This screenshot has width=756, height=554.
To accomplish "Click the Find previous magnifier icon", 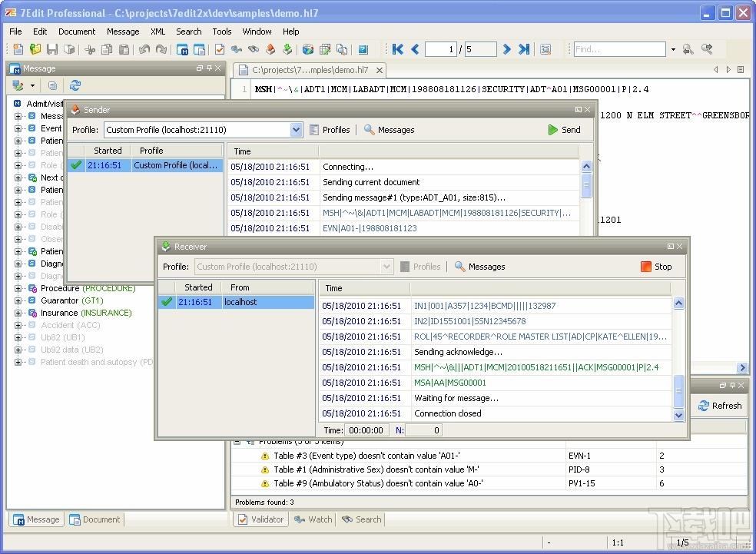I will point(688,49).
